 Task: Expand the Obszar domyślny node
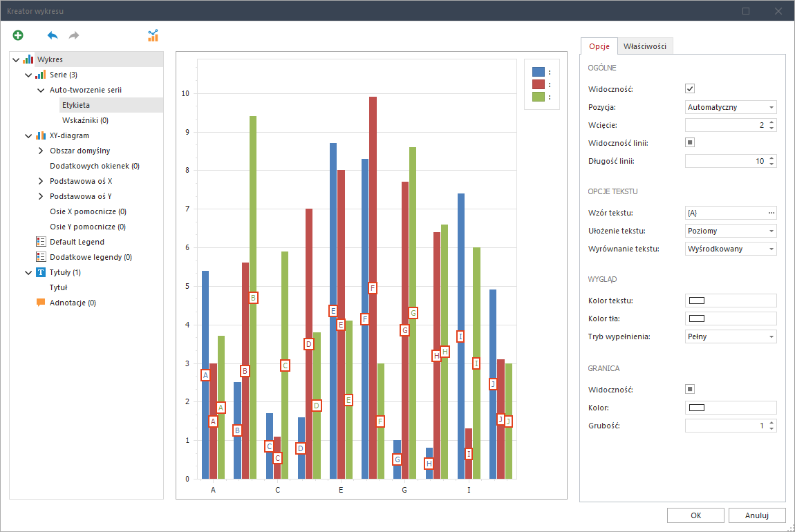pos(41,151)
